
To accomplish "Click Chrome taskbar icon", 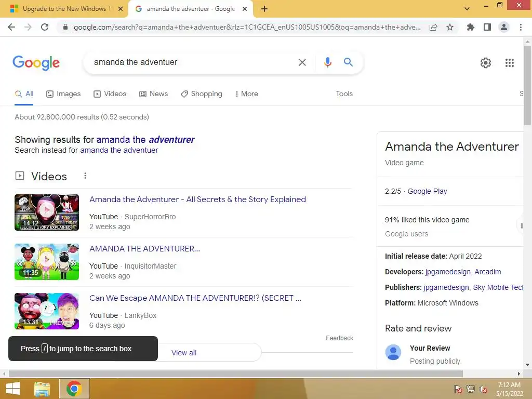I will (x=74, y=389).
